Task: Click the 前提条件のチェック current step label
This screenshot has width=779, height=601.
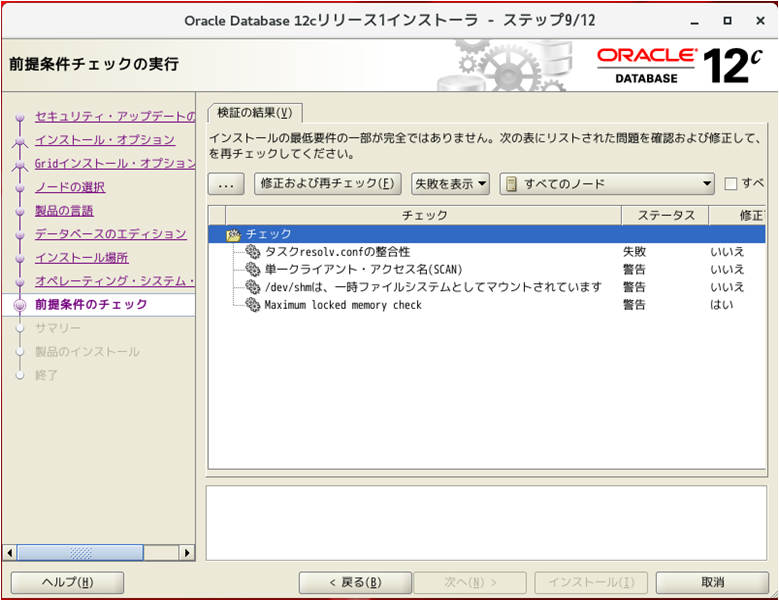Action: coord(91,304)
